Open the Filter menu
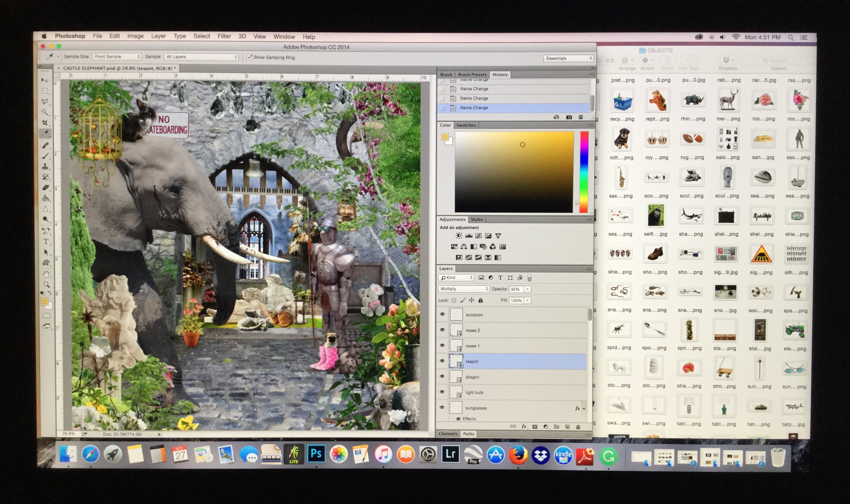Image resolution: width=850 pixels, height=504 pixels. pos(224,36)
